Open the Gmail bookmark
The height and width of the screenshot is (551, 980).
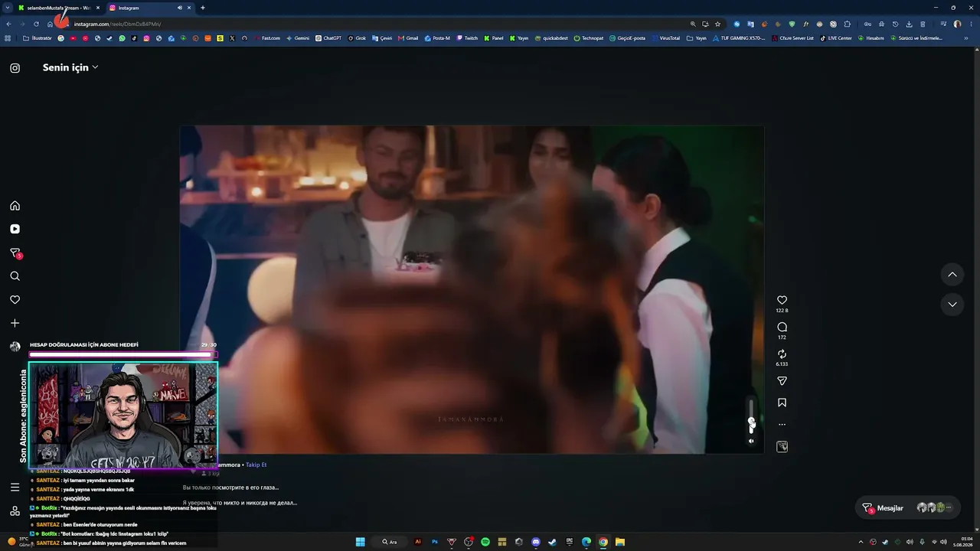(x=408, y=38)
